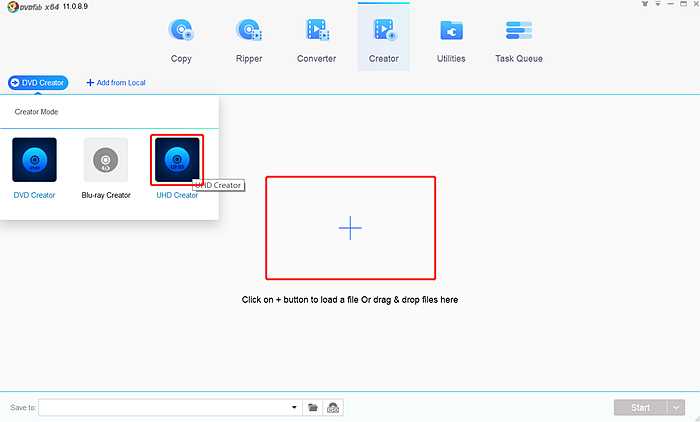Open the Ripper module
This screenshot has height=422, width=700.
[249, 41]
